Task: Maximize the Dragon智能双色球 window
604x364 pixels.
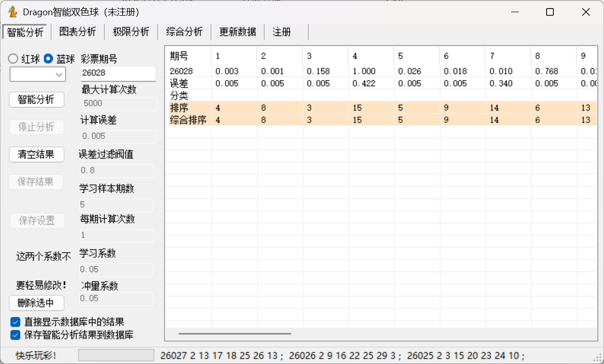Action: (550, 12)
